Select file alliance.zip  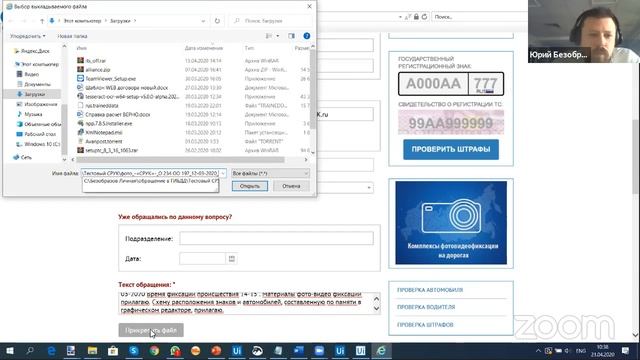tap(98, 70)
